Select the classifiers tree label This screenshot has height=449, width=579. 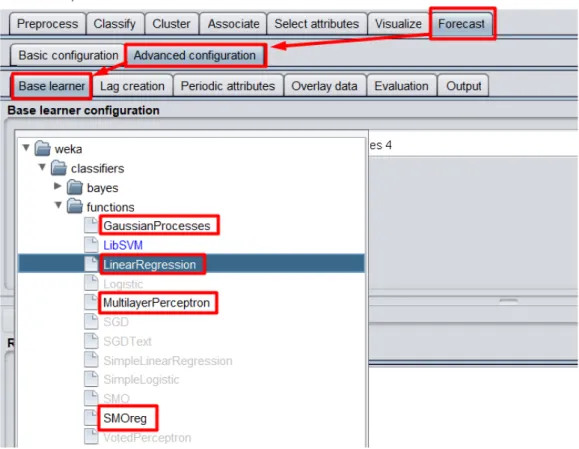click(97, 169)
